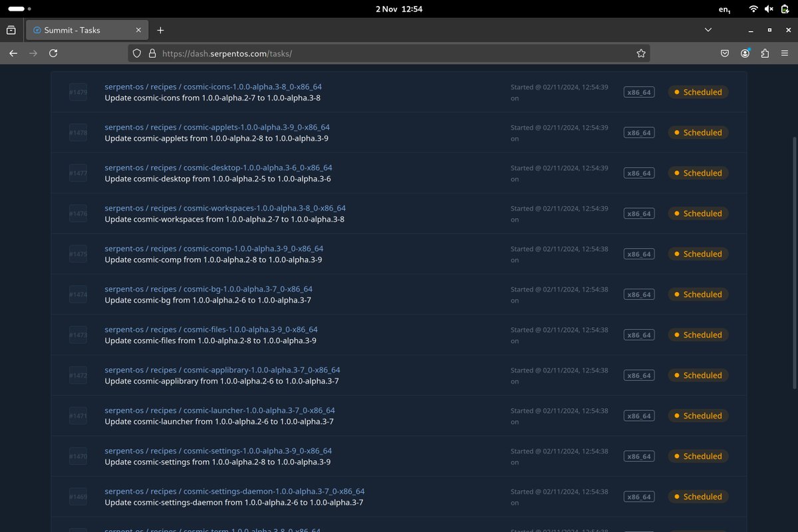Click the padlock to view connection security
Screen dimensions: 798x532
pos(155,53)
